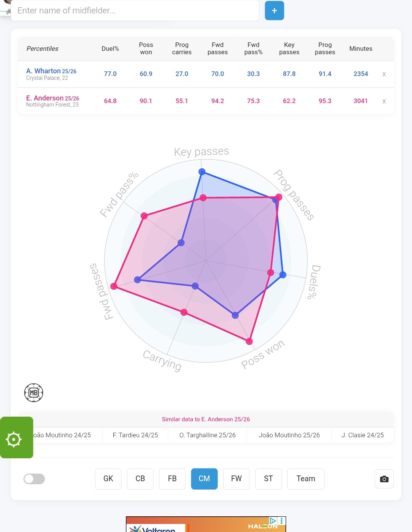The image size is (412, 532).
Task: Select the active CM position tab
Action: pyautogui.click(x=204, y=479)
